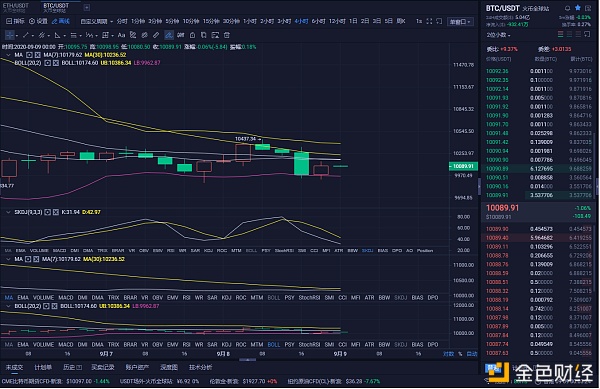Click the pop-out panel icon beside star

coord(588,8)
